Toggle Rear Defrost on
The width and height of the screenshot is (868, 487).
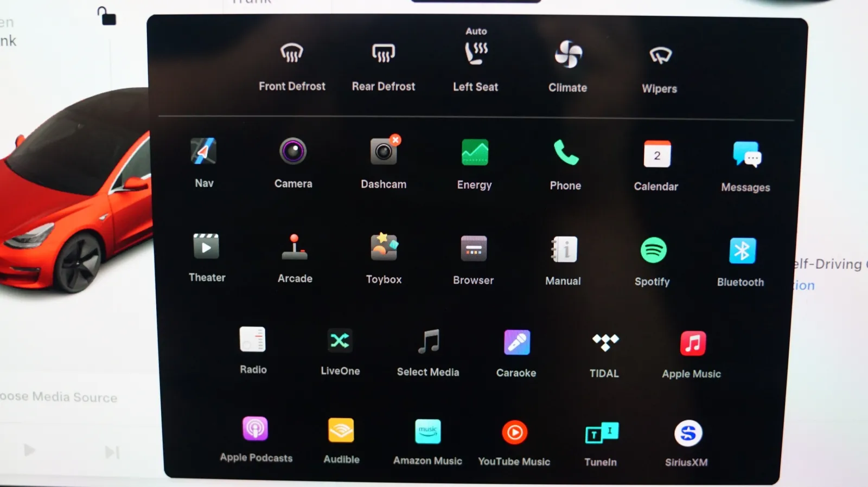point(384,54)
